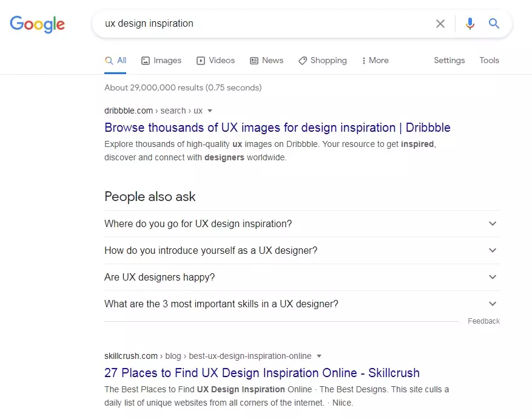Click the search input containing 'ux design inspiration'
This screenshot has height=419, width=532.
264,24
